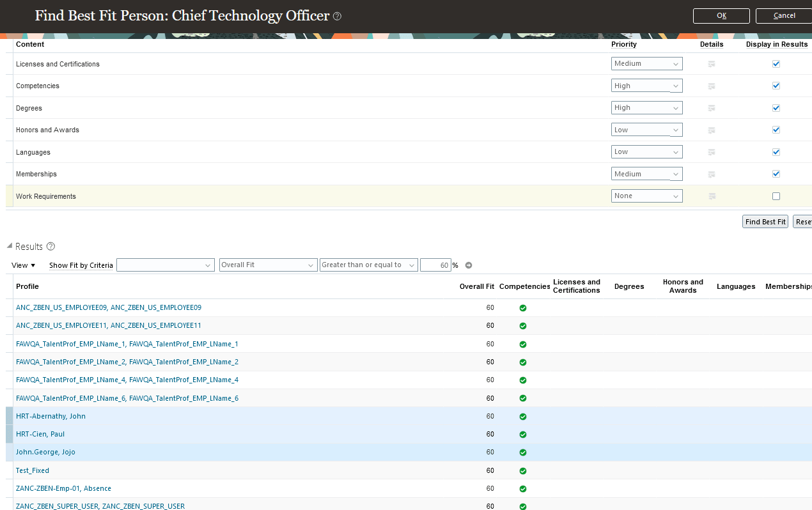Click green check for FAWQA_TalentProf_EMP_LName_6 row
Screen dimensions: 812x510
coord(523,399)
